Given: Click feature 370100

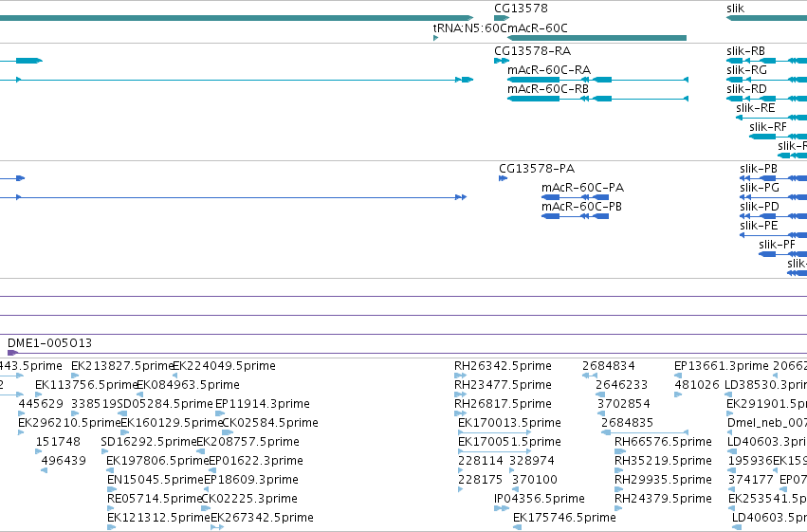Looking at the screenshot, I should click(535, 480).
